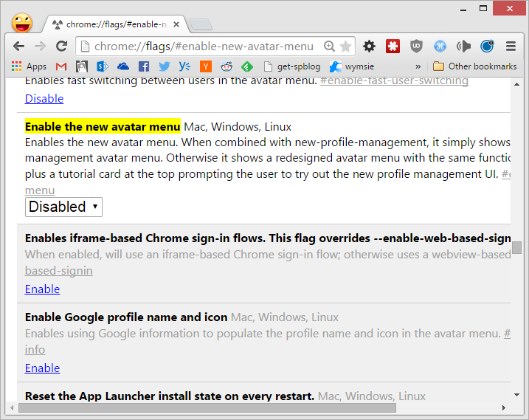Viewport: 529px width, 420px height.
Task: Open the Gmail bookmark
Action: click(x=61, y=66)
